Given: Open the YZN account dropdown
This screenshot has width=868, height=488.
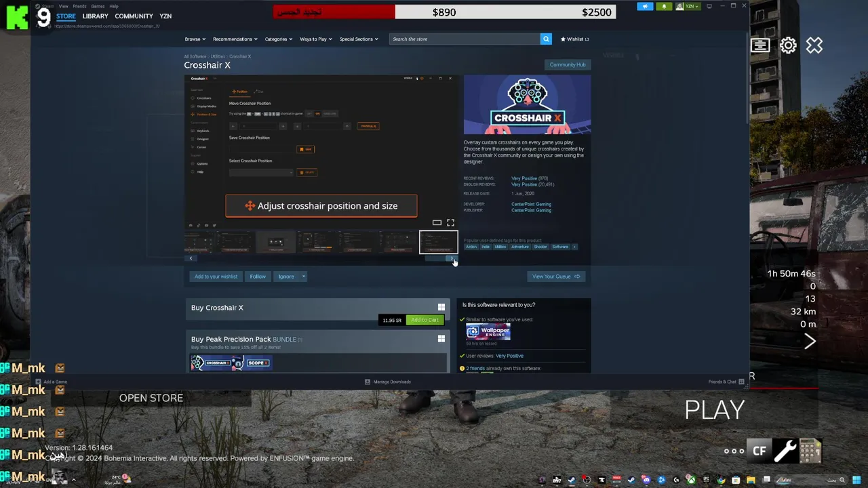Looking at the screenshot, I should (688, 6).
